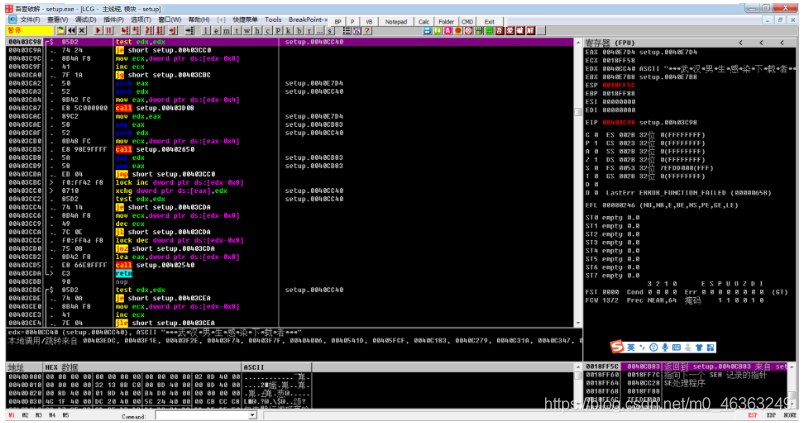This screenshot has height=423, width=802.
Task: Click the debugging options list icon
Action: [x=347, y=31]
